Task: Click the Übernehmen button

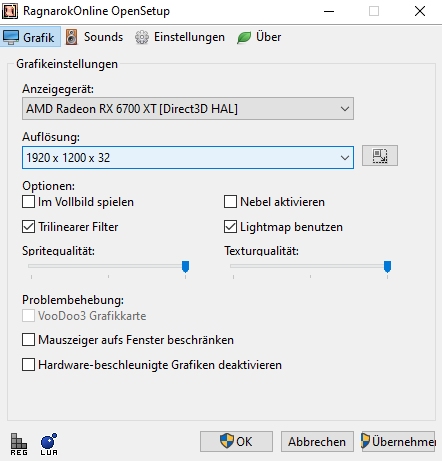Action: coord(398,441)
